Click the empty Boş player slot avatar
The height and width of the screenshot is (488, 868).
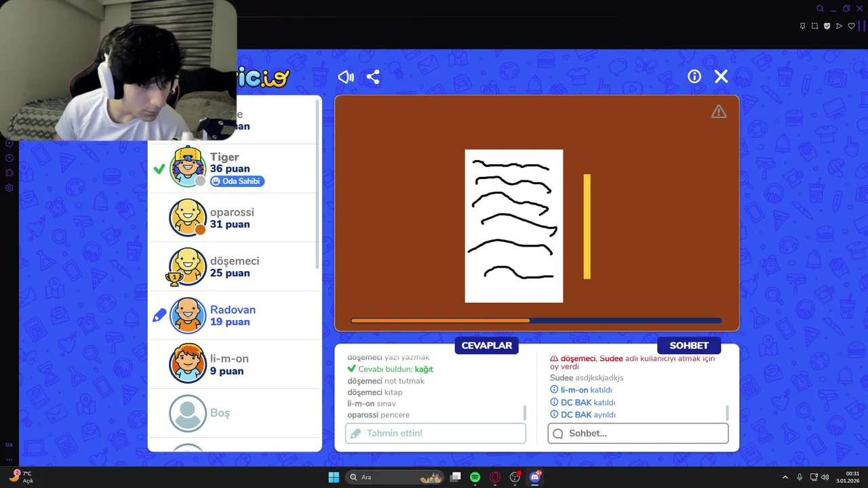click(x=188, y=413)
